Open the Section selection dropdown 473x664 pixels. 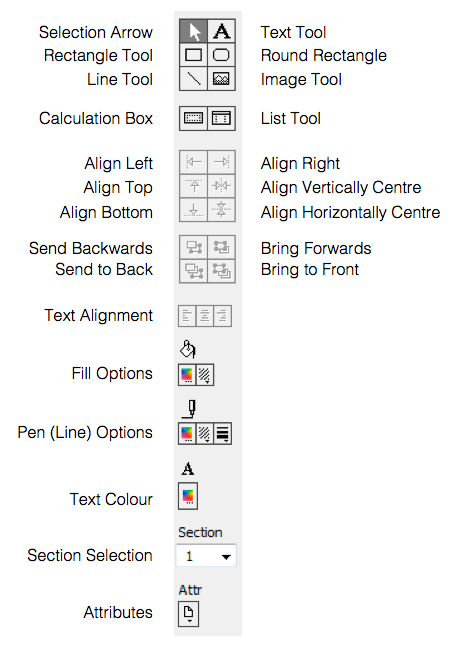[206, 556]
